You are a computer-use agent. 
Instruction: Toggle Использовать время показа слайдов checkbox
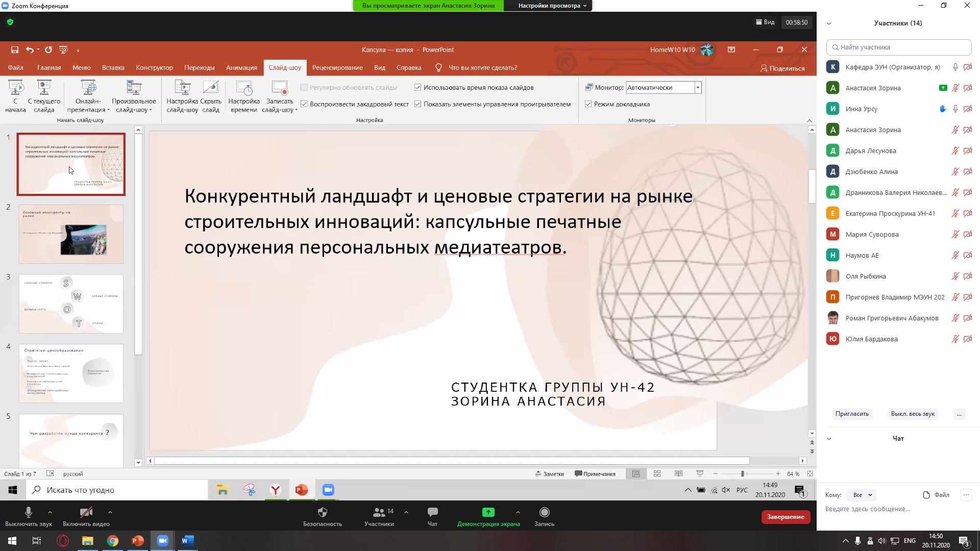point(418,87)
